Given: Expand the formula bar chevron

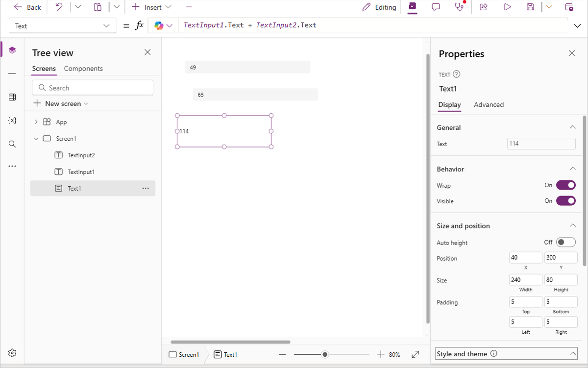Looking at the screenshot, I should [x=577, y=25].
